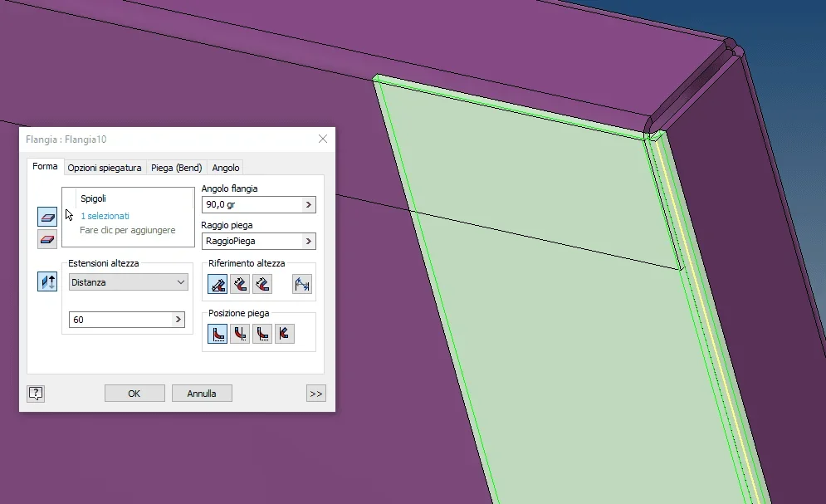Select second bend position option
This screenshot has width=826, height=504.
pyautogui.click(x=240, y=334)
